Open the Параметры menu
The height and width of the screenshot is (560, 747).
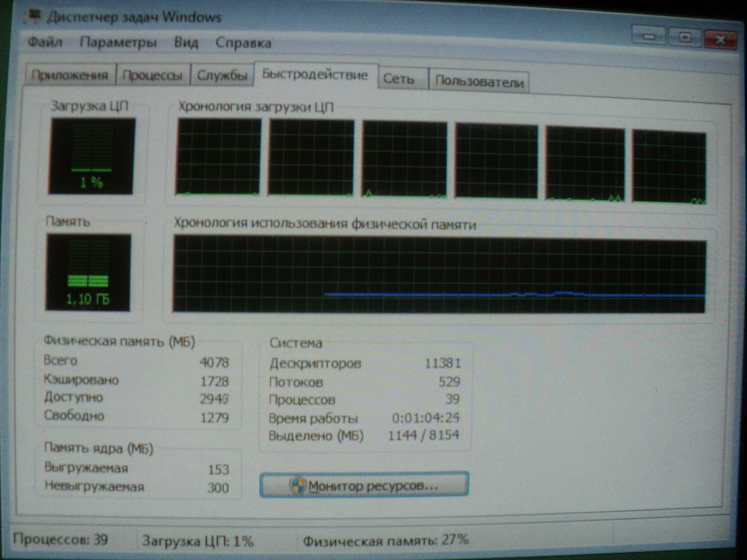point(118,43)
